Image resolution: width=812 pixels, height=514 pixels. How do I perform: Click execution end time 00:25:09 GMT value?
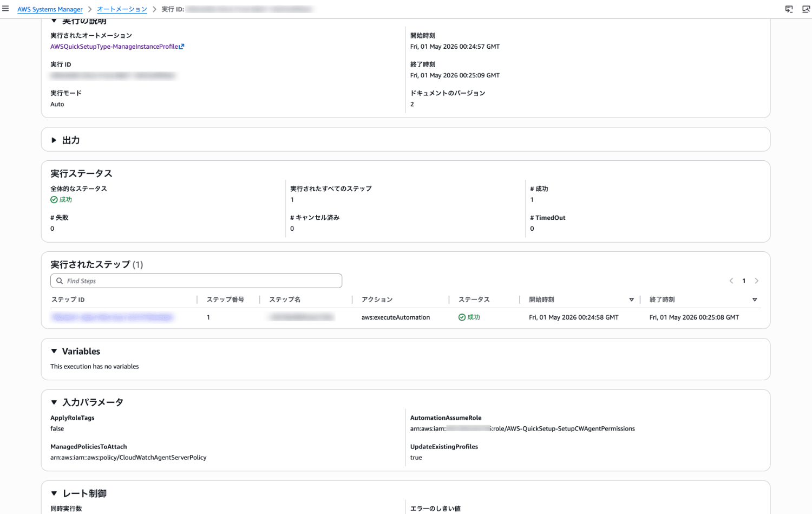[455, 75]
